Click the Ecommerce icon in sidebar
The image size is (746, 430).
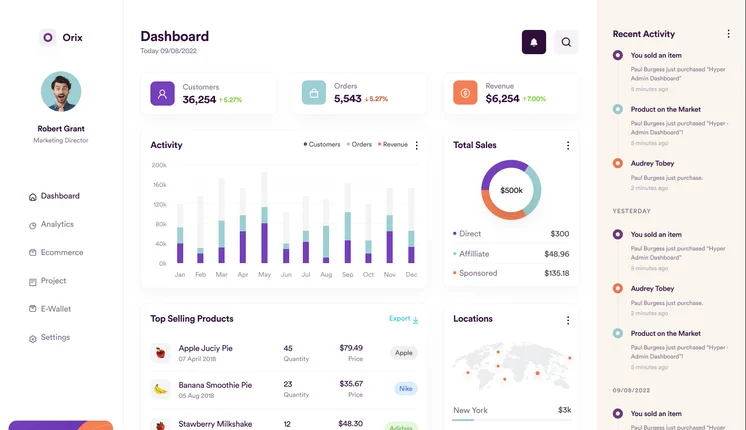pos(32,253)
